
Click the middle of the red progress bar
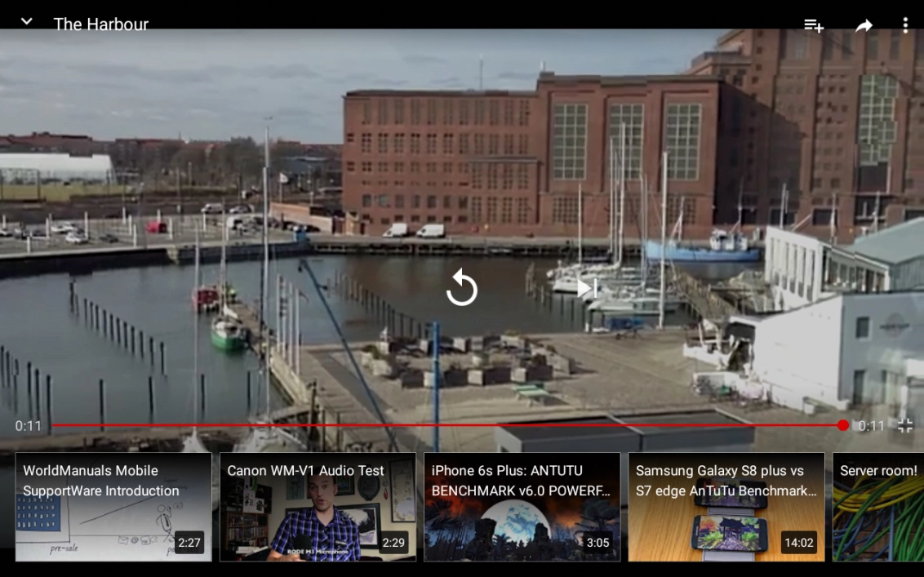point(447,425)
